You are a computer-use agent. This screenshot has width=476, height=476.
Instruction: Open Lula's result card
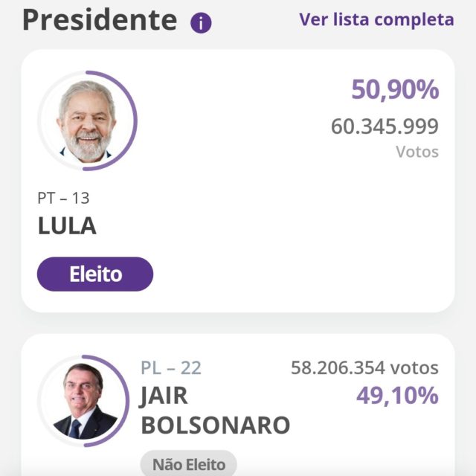[x=238, y=181]
